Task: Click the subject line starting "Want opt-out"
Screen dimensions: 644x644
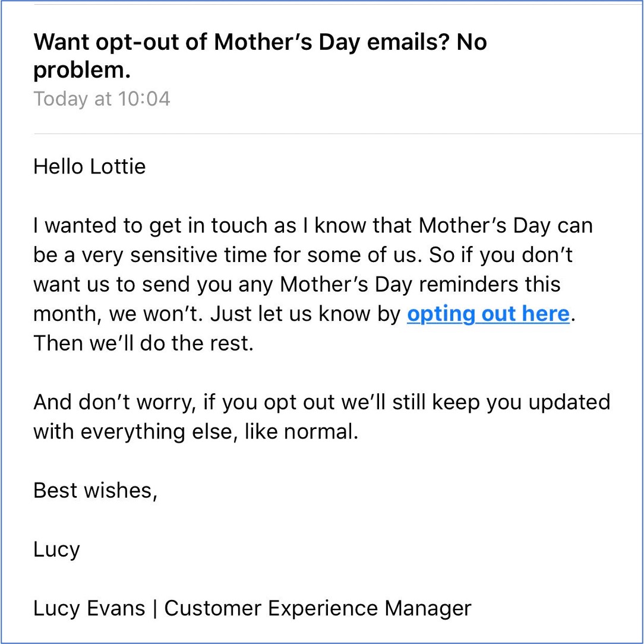Action: [260, 43]
